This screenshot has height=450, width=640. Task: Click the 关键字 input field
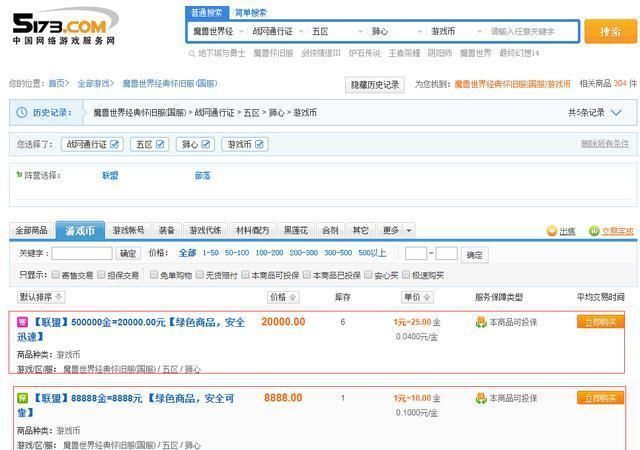pos(82,254)
